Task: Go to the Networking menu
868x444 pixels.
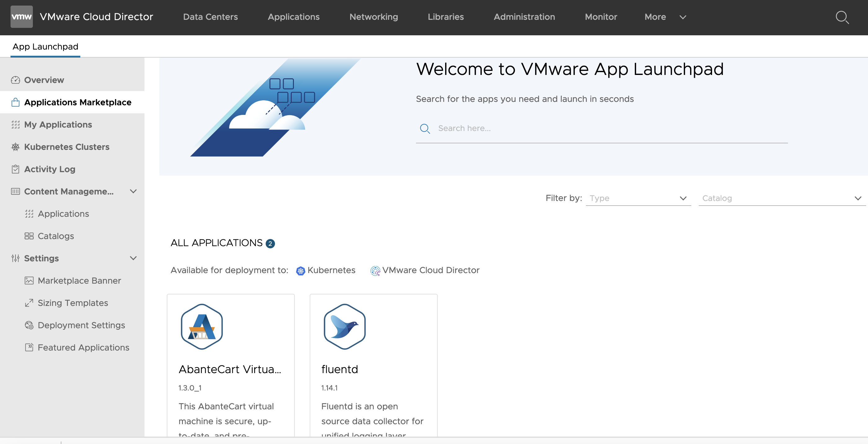Action: [x=373, y=17]
